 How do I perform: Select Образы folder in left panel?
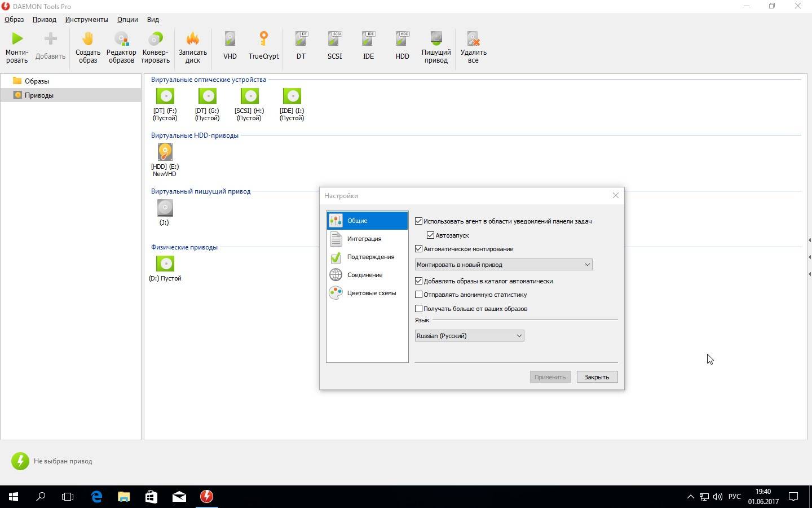coord(70,81)
